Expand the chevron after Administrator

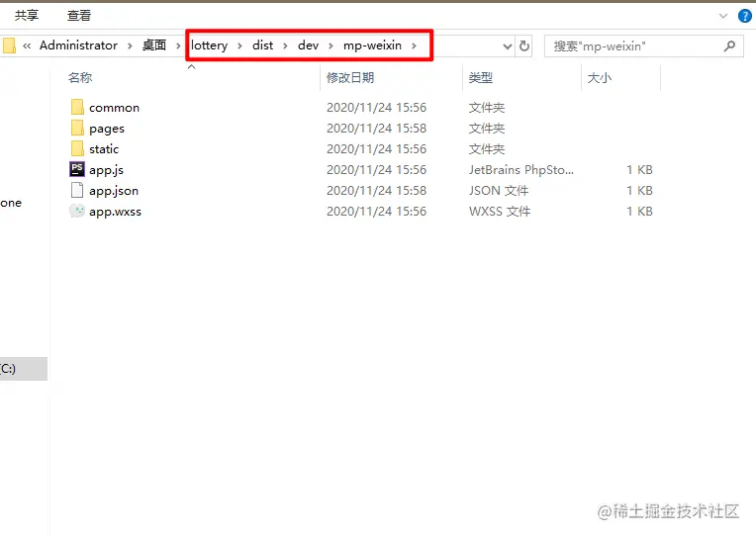130,45
